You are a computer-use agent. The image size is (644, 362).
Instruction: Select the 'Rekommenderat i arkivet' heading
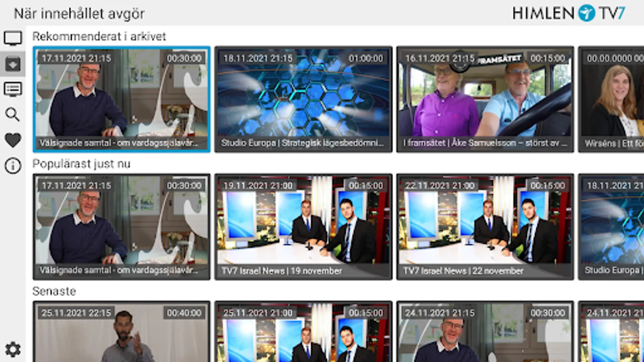click(99, 37)
